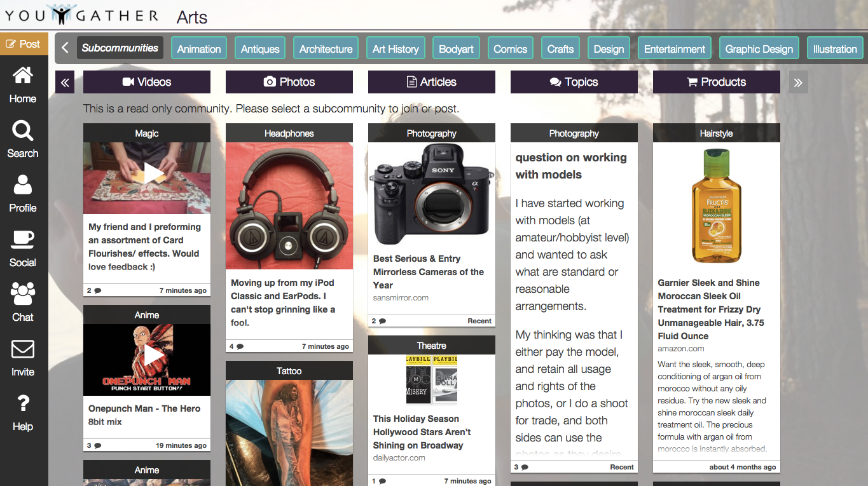
Task: Click the Invite envelope icon
Action: point(23,350)
